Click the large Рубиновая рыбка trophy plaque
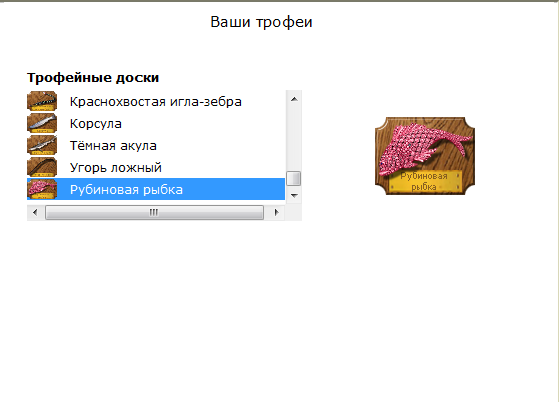 [x=425, y=156]
